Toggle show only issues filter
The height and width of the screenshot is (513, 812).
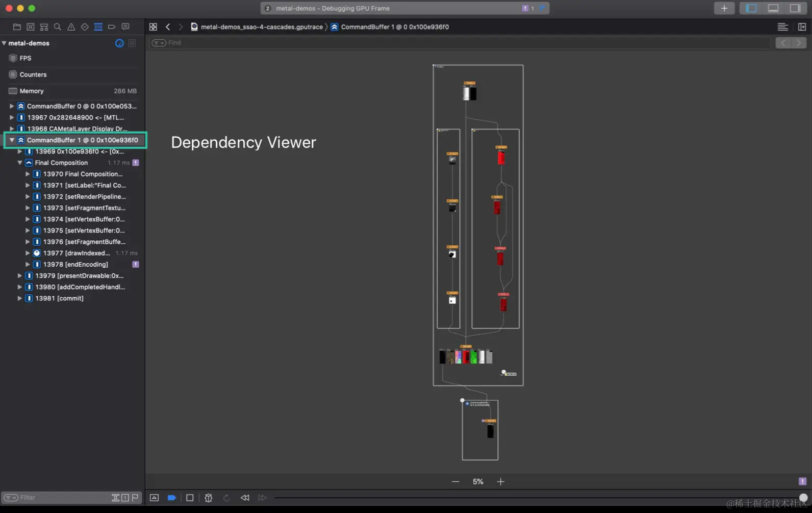coord(125,498)
